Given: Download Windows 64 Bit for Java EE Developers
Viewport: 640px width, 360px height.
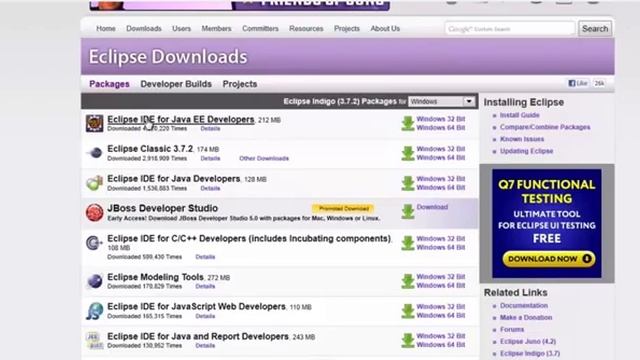Looking at the screenshot, I should click(x=441, y=128).
